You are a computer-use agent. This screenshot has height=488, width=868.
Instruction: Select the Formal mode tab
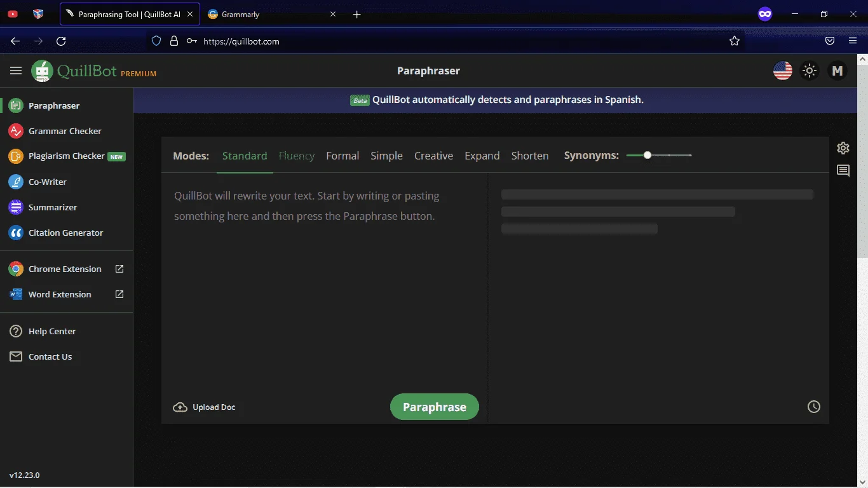[342, 156]
